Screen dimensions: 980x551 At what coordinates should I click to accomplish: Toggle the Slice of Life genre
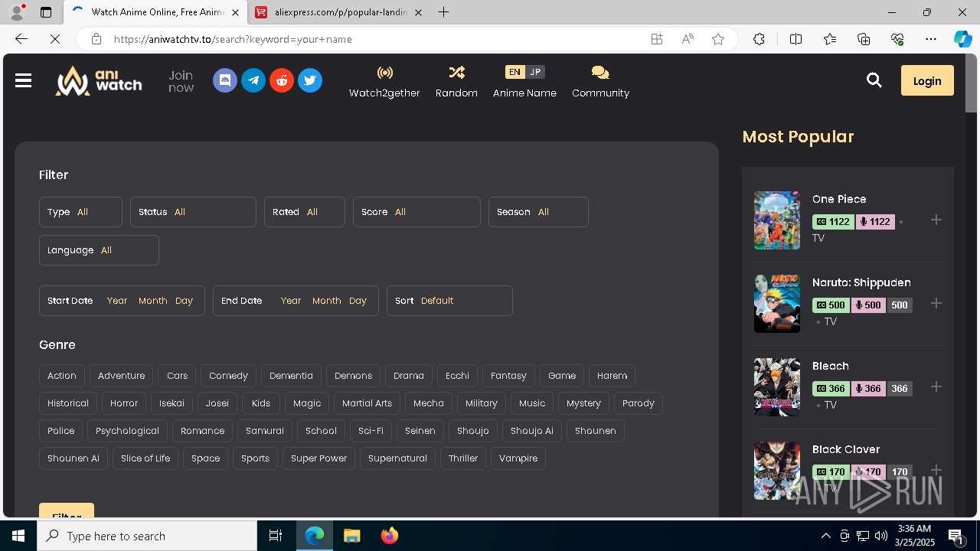(x=145, y=458)
